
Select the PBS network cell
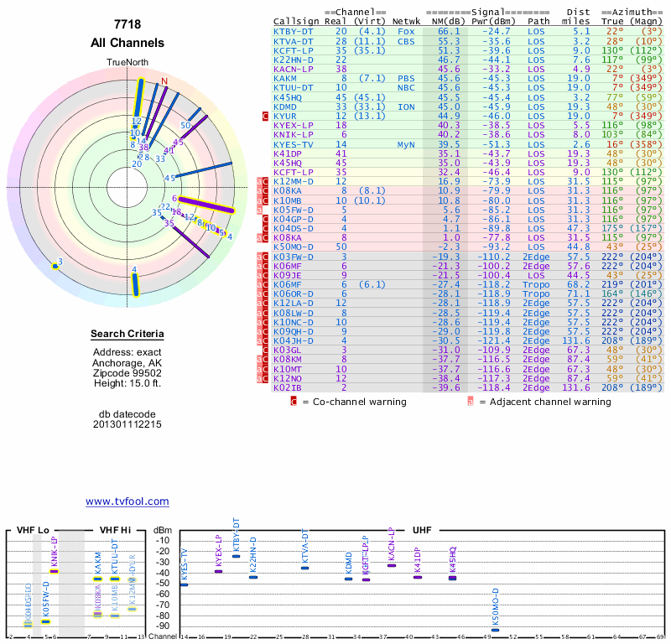(x=406, y=78)
